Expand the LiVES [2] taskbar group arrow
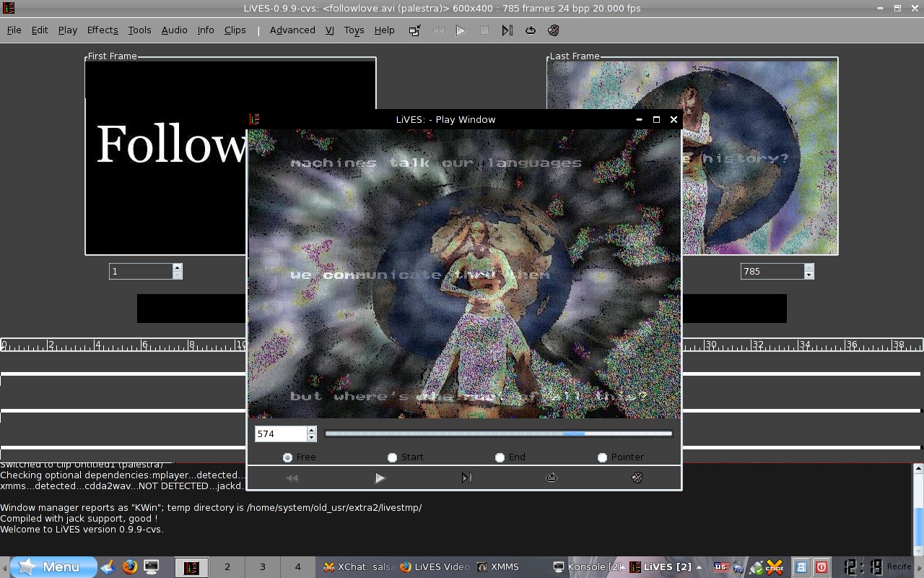The image size is (924, 578). pos(699,567)
